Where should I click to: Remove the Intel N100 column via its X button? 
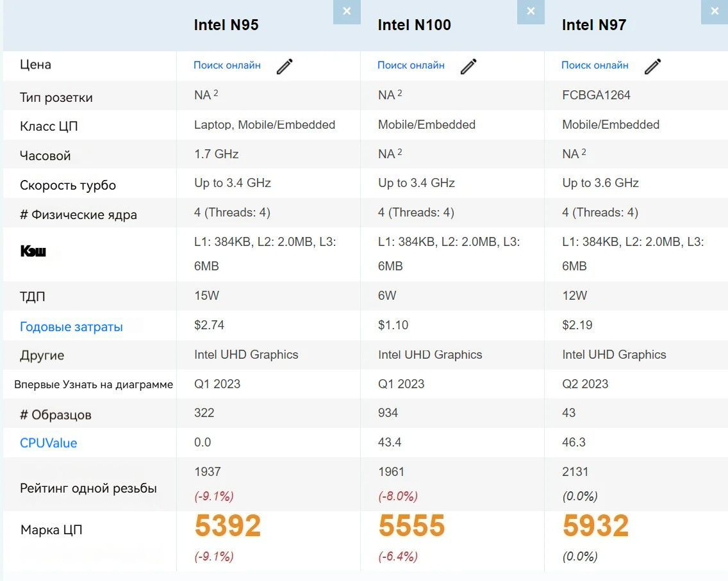531,11
